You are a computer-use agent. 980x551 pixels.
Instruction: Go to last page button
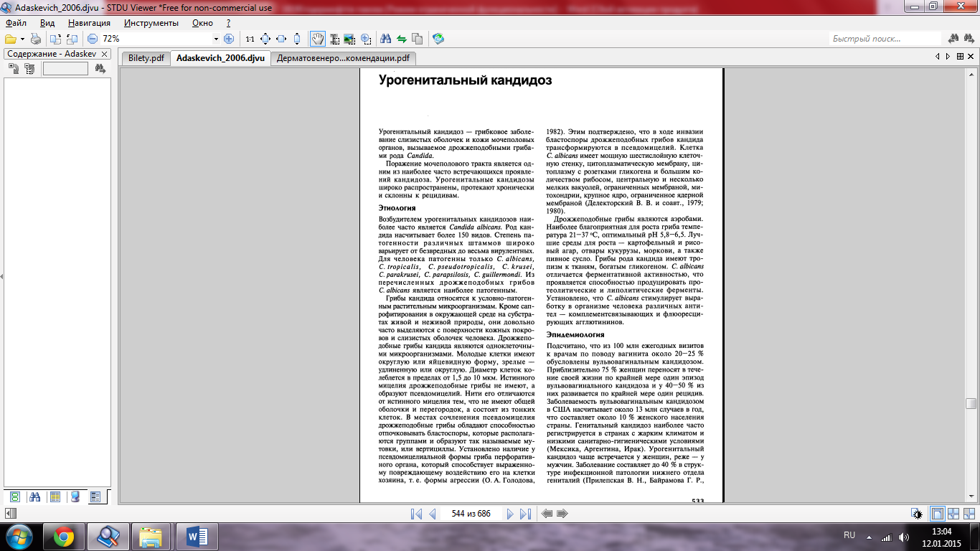525,514
